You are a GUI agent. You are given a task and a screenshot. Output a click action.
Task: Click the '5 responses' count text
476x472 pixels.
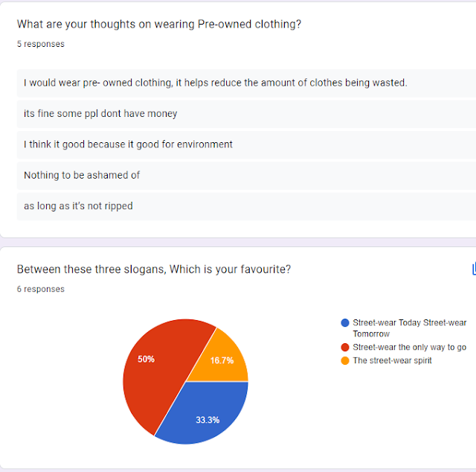pos(41,44)
